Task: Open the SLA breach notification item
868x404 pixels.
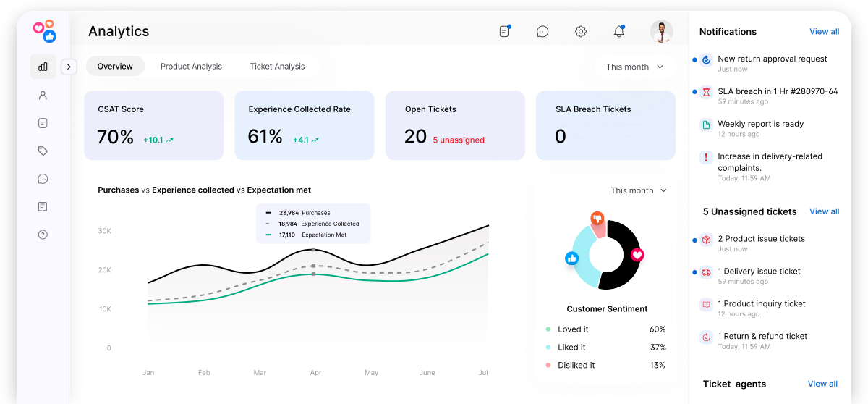Action: click(x=777, y=92)
